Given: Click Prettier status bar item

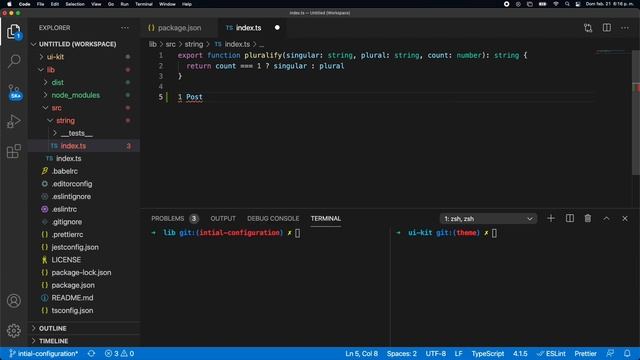Looking at the screenshot, I should [x=585, y=353].
